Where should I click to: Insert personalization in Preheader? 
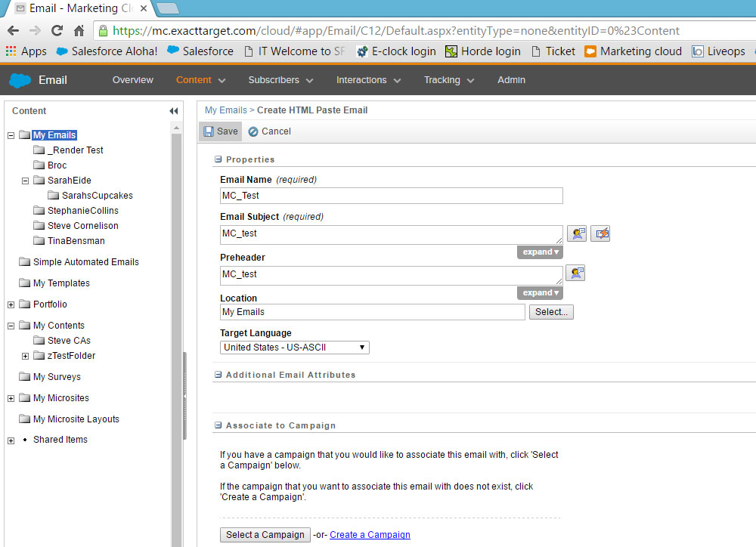click(575, 273)
